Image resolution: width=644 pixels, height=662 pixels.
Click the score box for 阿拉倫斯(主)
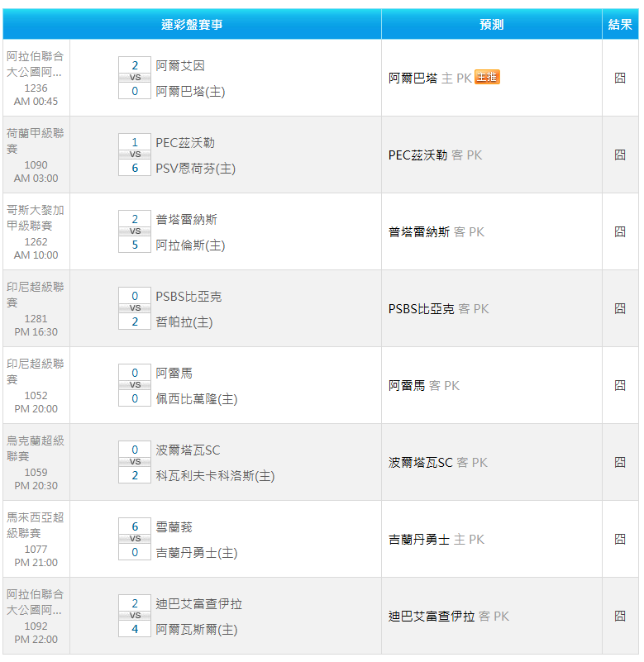tap(135, 245)
